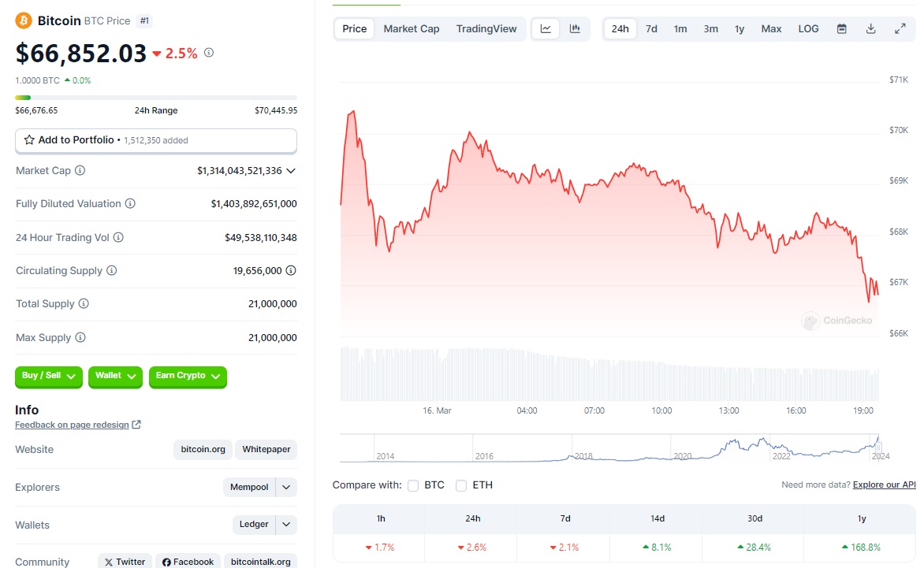Click the star icon in Add to Portfolio
924x568 pixels.
29,140
